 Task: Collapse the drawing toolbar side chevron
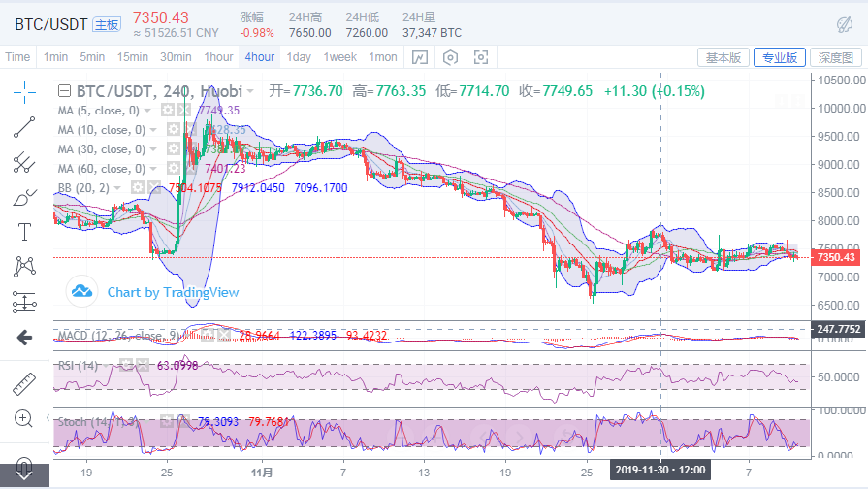(x=48, y=417)
